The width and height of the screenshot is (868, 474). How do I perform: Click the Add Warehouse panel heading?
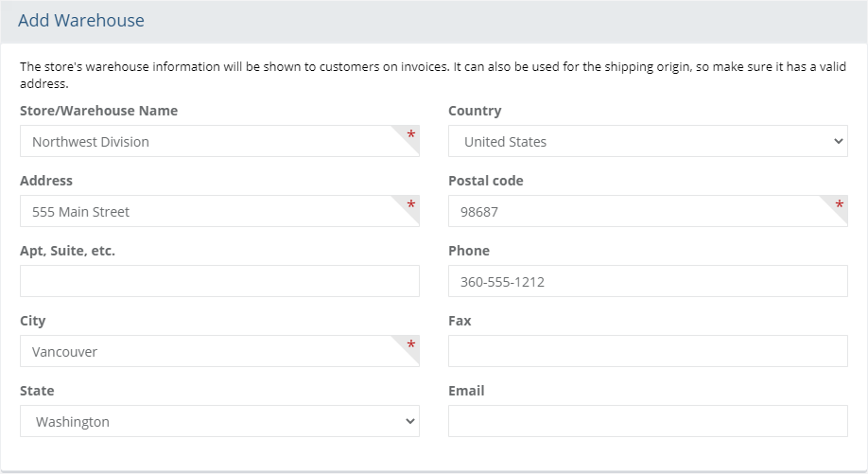(81, 21)
